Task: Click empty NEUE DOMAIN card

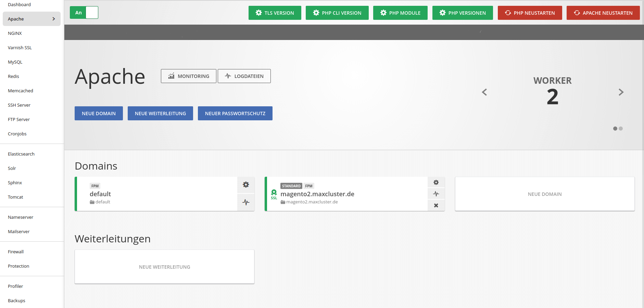Action: (x=545, y=194)
